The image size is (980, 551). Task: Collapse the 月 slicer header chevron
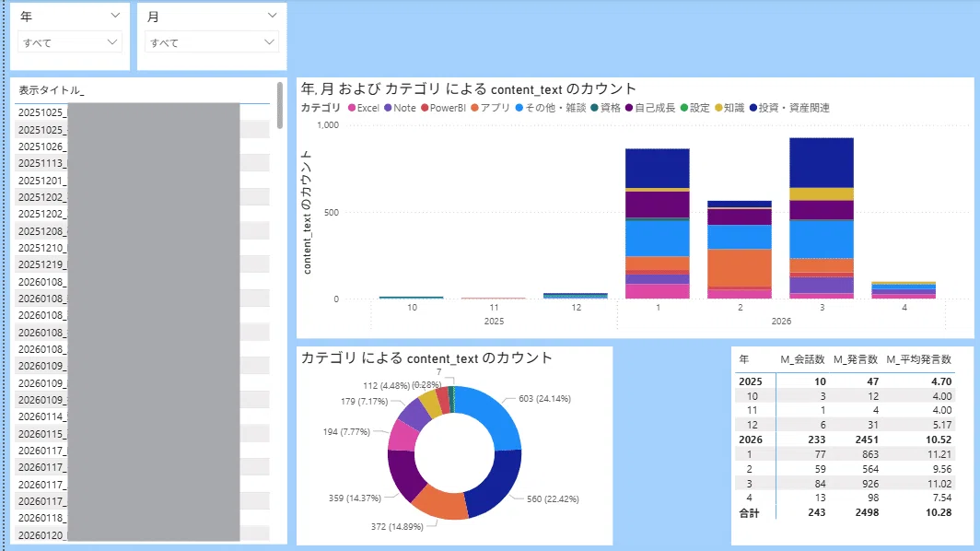point(272,16)
